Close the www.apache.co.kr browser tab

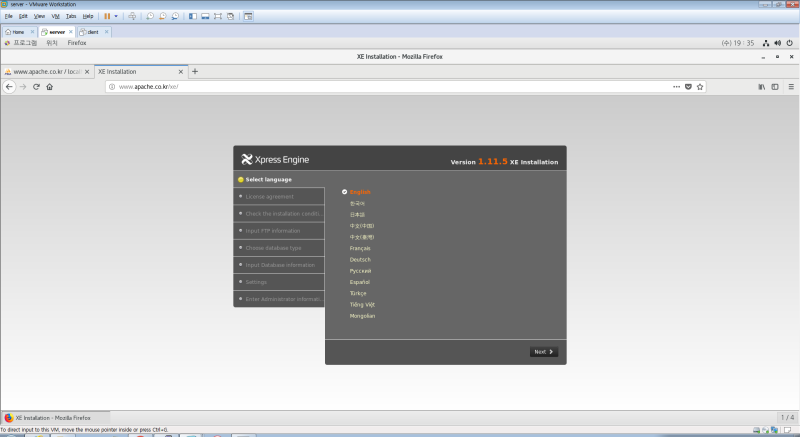(87, 72)
